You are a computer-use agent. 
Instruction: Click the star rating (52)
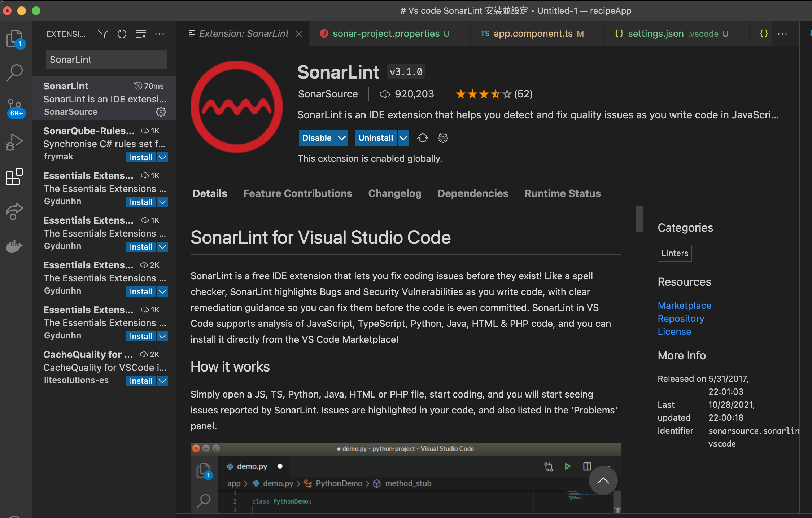tap(494, 94)
